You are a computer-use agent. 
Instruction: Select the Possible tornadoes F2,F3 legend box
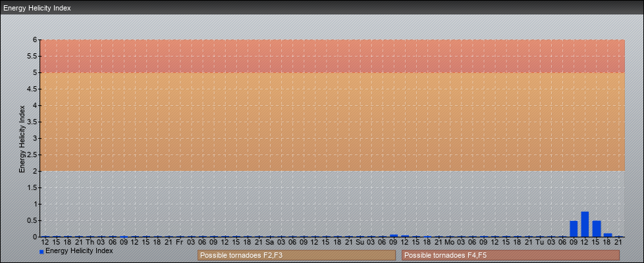click(x=296, y=255)
